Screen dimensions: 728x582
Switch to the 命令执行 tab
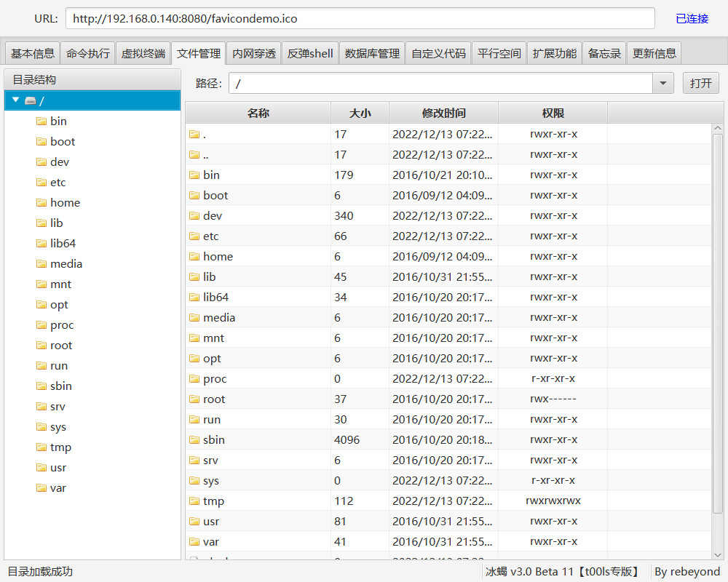pyautogui.click(x=88, y=53)
